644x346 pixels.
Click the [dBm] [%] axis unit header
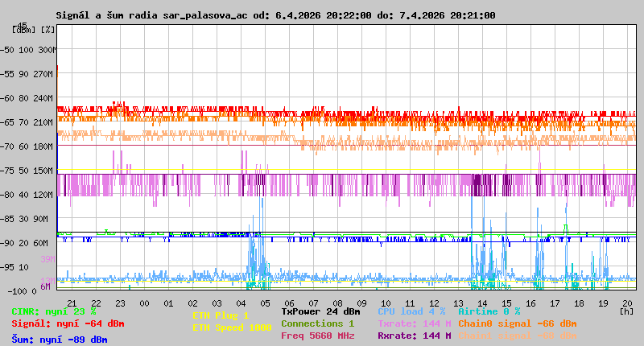[x=34, y=30]
